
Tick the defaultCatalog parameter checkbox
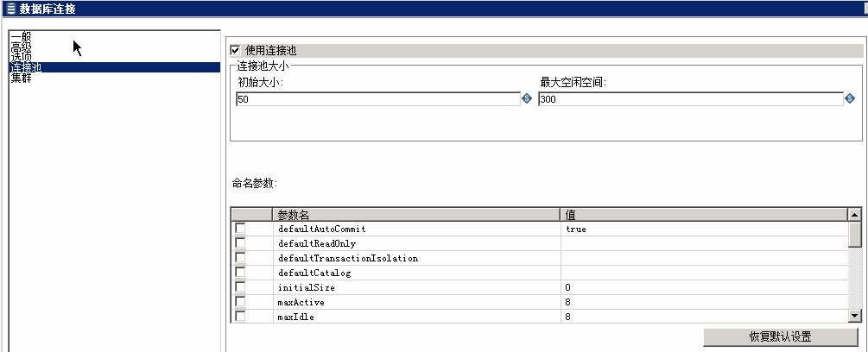click(240, 273)
